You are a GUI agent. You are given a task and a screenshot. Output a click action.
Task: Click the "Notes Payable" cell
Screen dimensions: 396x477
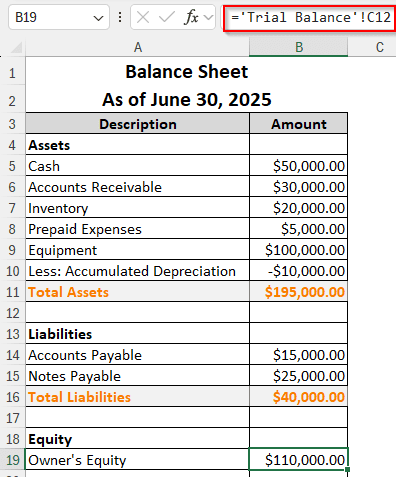(138, 376)
